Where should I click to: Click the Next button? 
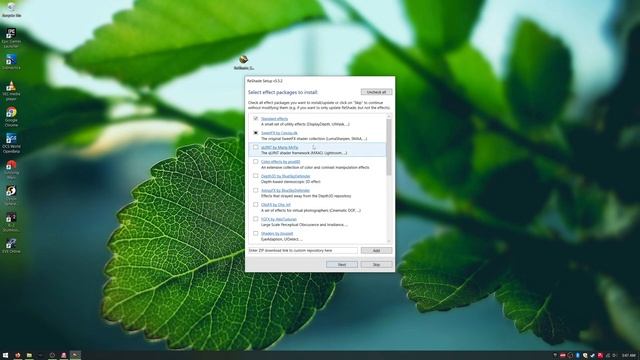(342, 265)
